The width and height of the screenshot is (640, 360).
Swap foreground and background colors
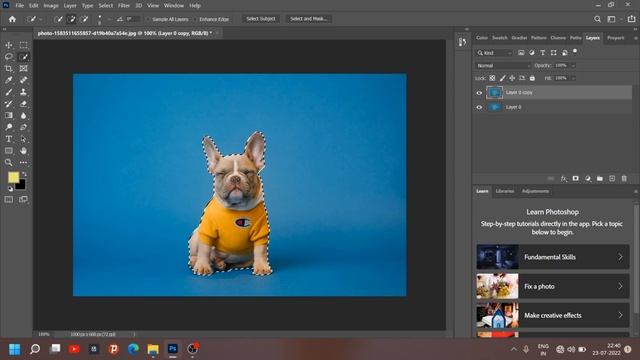pos(24,174)
